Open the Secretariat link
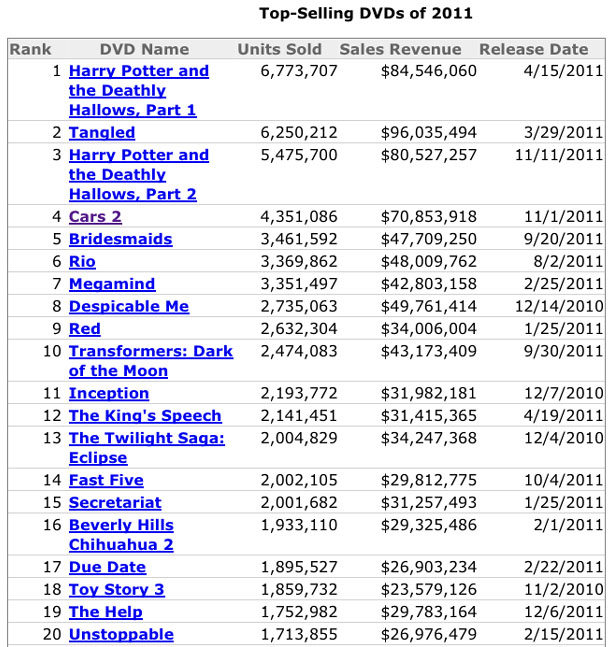 (115, 503)
